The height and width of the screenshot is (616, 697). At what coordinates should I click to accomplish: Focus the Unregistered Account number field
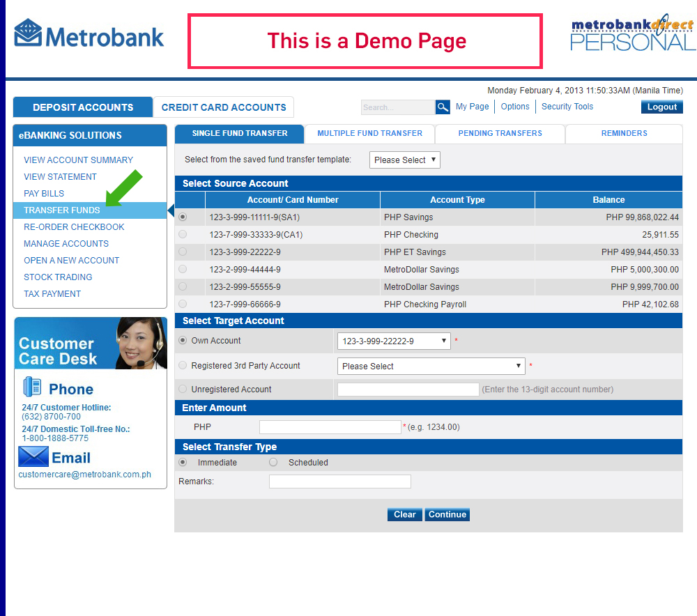click(x=408, y=390)
